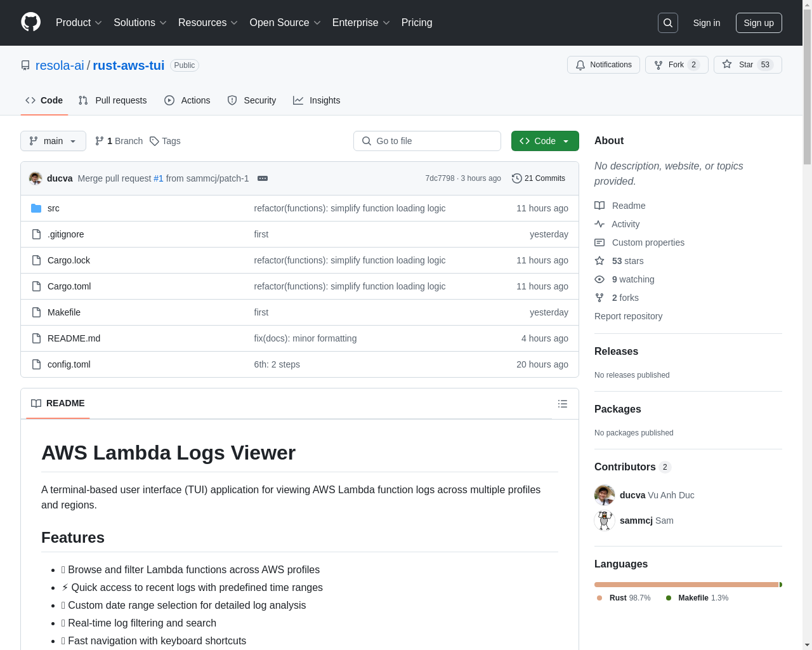Click the repository icon beside resola-ai
The height and width of the screenshot is (650, 812).
click(25, 65)
